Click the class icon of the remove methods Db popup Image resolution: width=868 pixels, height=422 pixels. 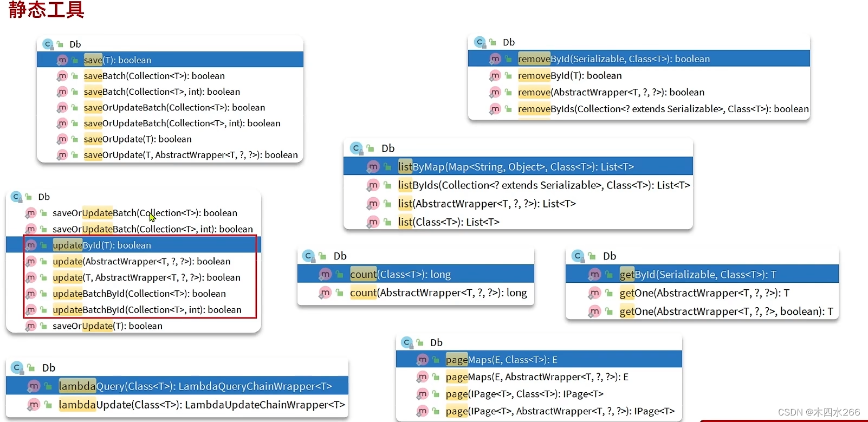[480, 42]
